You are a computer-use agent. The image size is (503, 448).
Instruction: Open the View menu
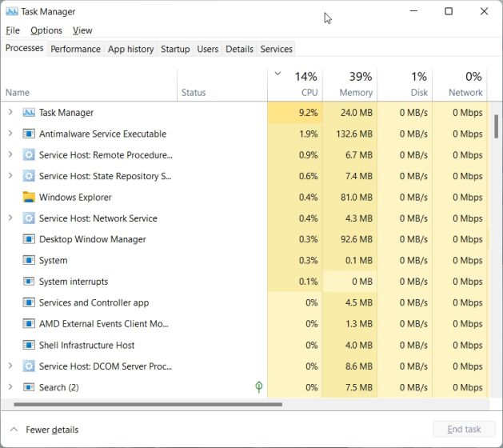coord(82,30)
